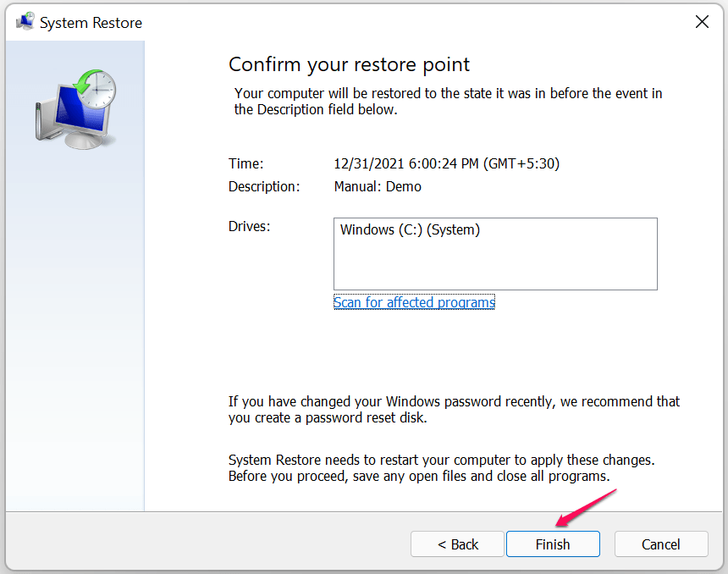
Task: Click the light blue left sidebar panel
Action: point(75,339)
